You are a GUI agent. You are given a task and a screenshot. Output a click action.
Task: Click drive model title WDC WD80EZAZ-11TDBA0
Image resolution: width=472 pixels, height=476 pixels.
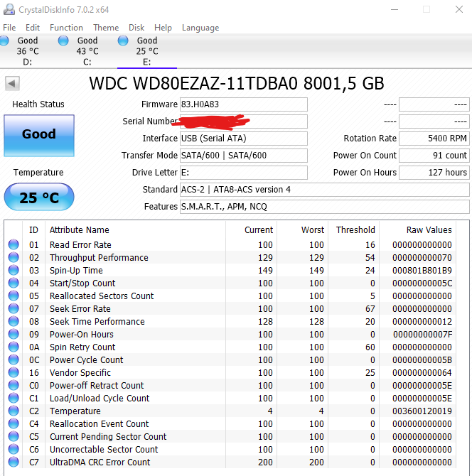pyautogui.click(x=193, y=83)
